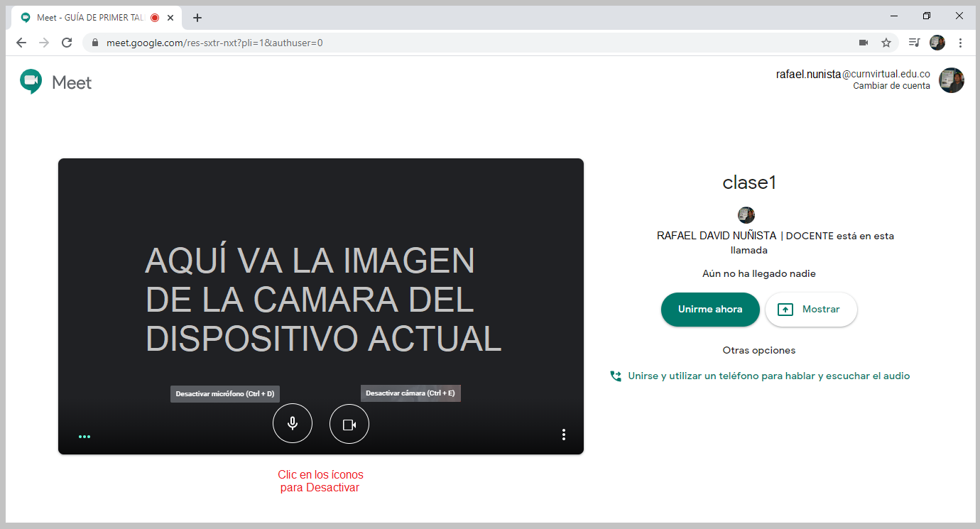
Task: Click the green three-dot audio indicator
Action: [85, 437]
